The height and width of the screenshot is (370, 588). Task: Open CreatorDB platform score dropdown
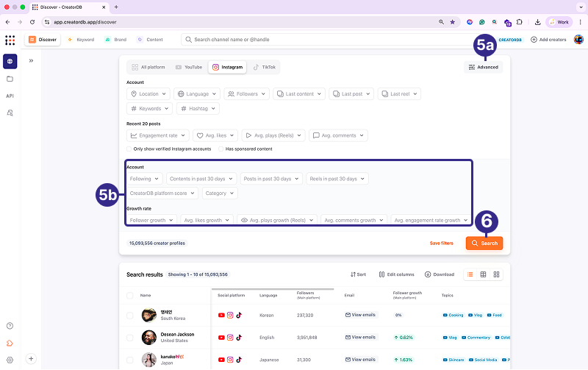(162, 193)
